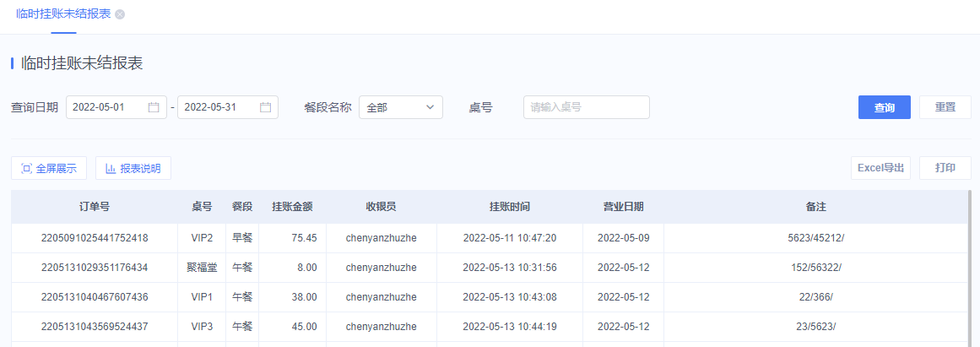Click the 重置 button
Screen dimensions: 980x347
tap(945, 107)
